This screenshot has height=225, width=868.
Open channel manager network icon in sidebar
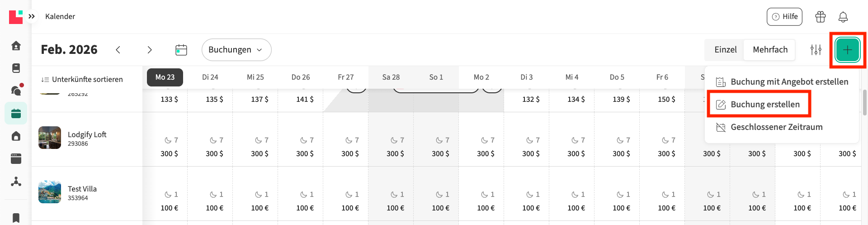(16, 182)
